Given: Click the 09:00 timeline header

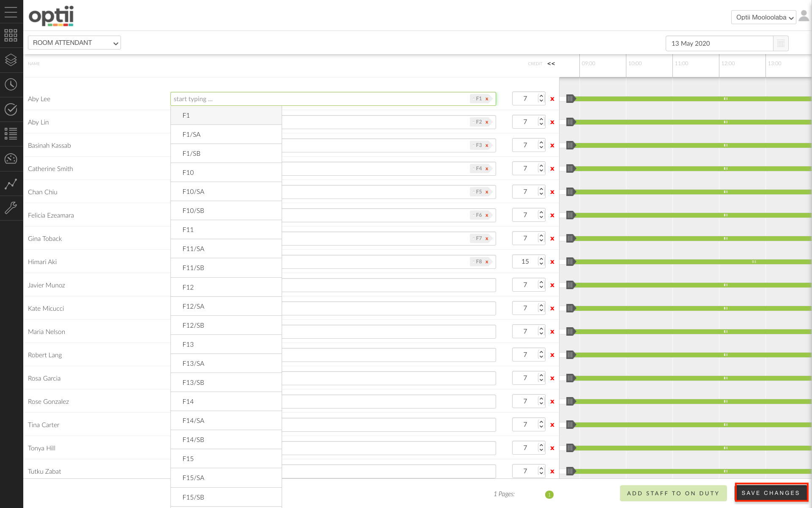Looking at the screenshot, I should click(x=588, y=63).
